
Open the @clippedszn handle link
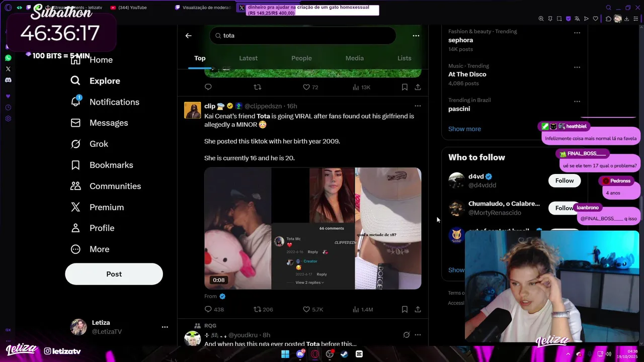click(x=263, y=106)
